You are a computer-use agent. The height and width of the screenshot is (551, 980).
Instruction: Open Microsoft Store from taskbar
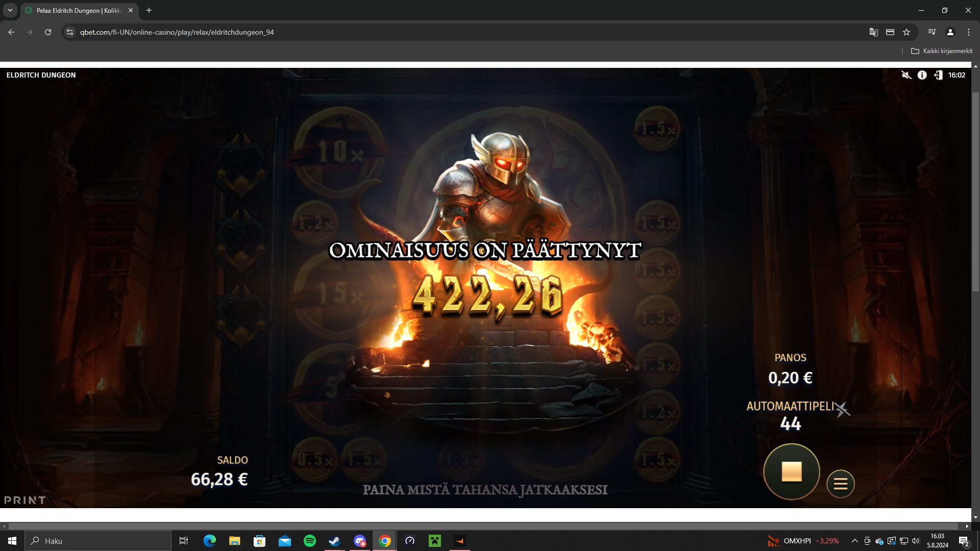(259, 541)
